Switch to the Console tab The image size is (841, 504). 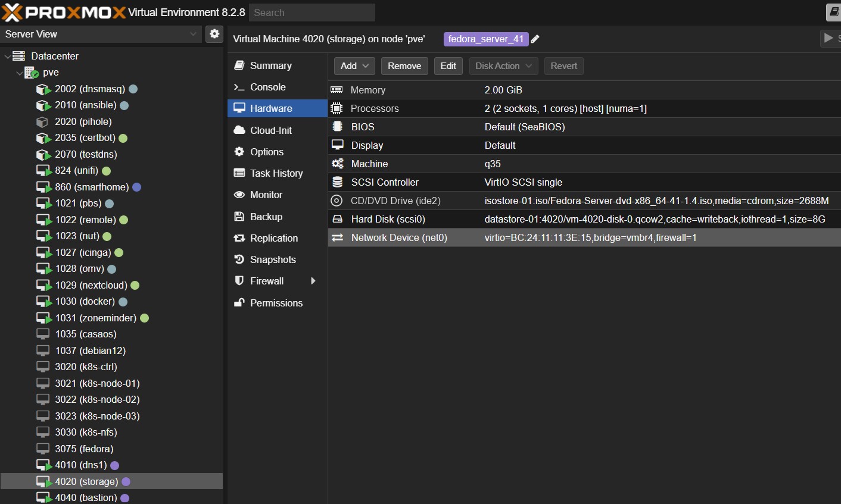pos(267,87)
